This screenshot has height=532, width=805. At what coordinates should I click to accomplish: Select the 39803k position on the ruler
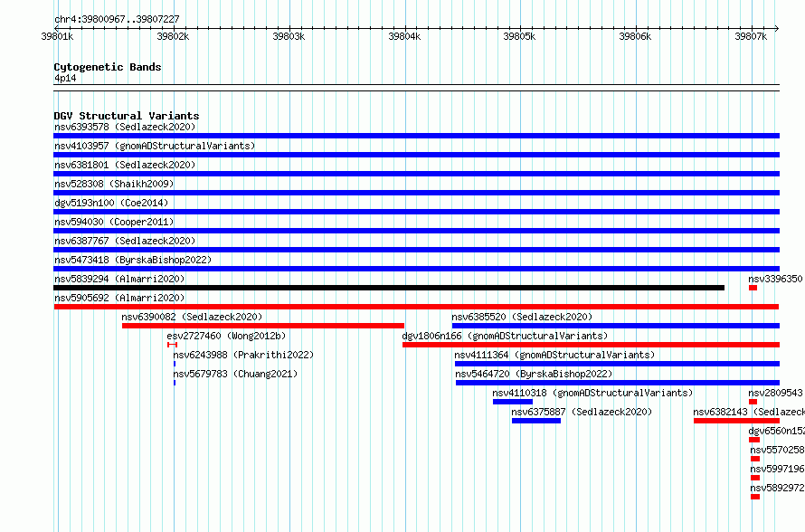[x=289, y=36]
